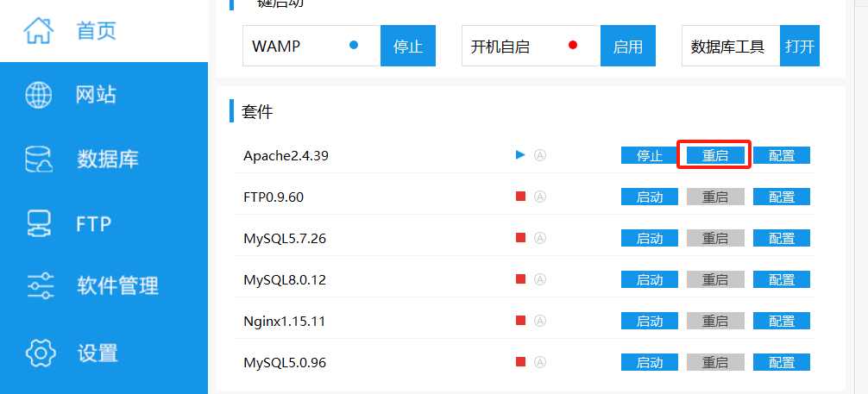Open 配置 for MySQL8.0.12

coord(782,279)
